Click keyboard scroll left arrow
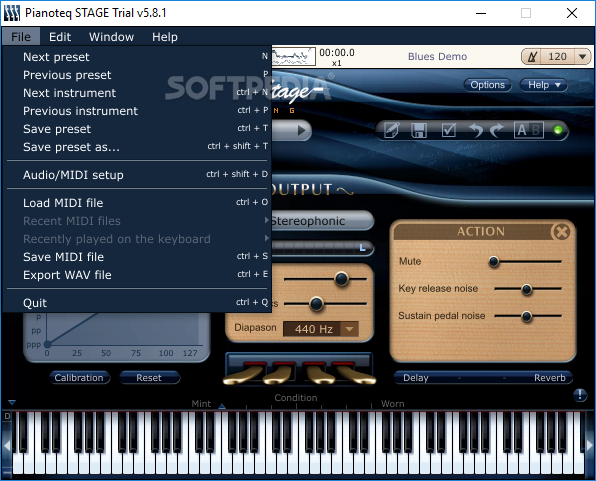 click(x=7, y=445)
